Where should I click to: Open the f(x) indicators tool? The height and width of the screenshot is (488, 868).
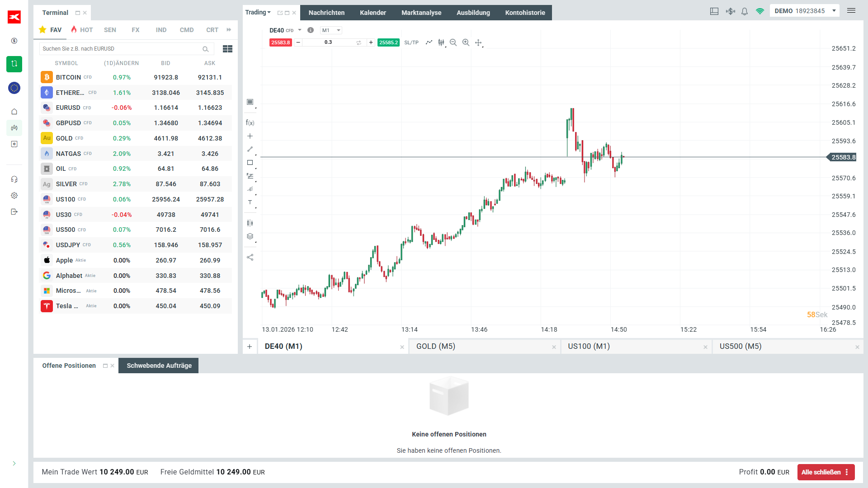pos(250,122)
